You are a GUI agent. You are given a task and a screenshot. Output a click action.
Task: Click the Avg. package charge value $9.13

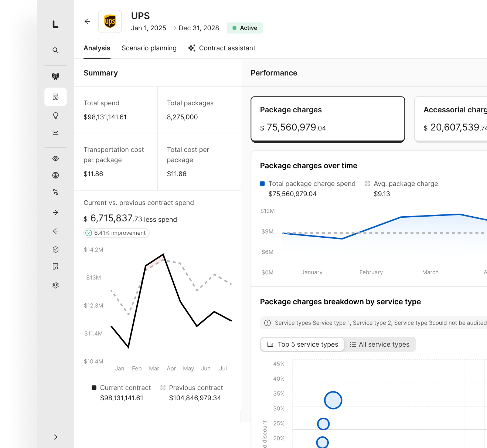click(382, 194)
